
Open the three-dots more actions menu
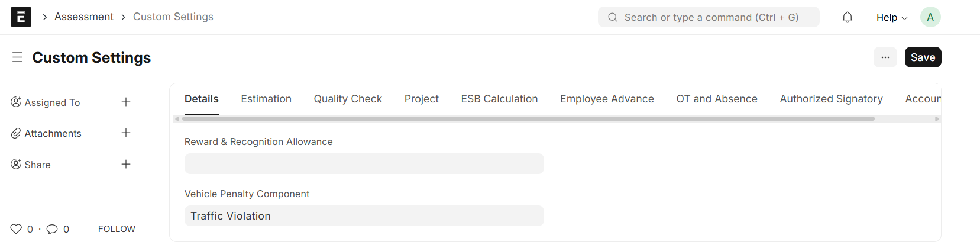pos(885,57)
